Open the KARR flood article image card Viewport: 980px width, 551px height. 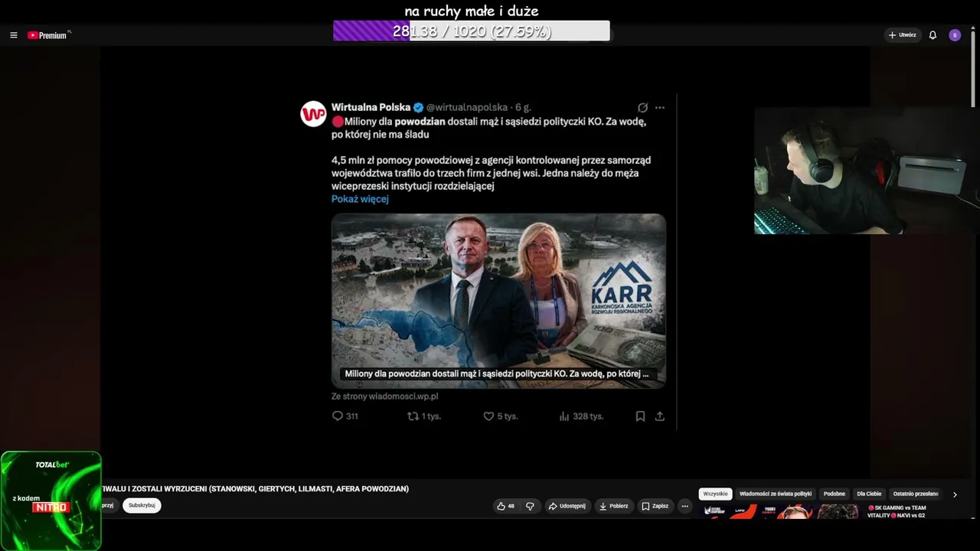click(498, 301)
